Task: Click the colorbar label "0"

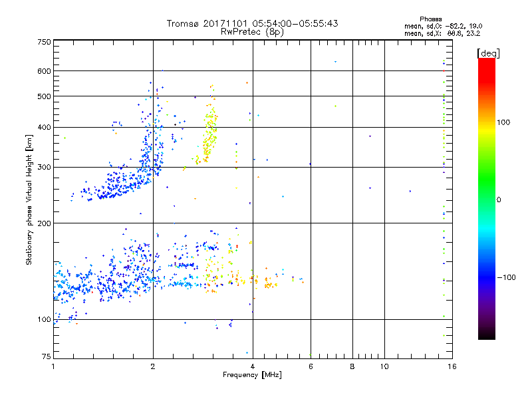Action: (x=499, y=200)
